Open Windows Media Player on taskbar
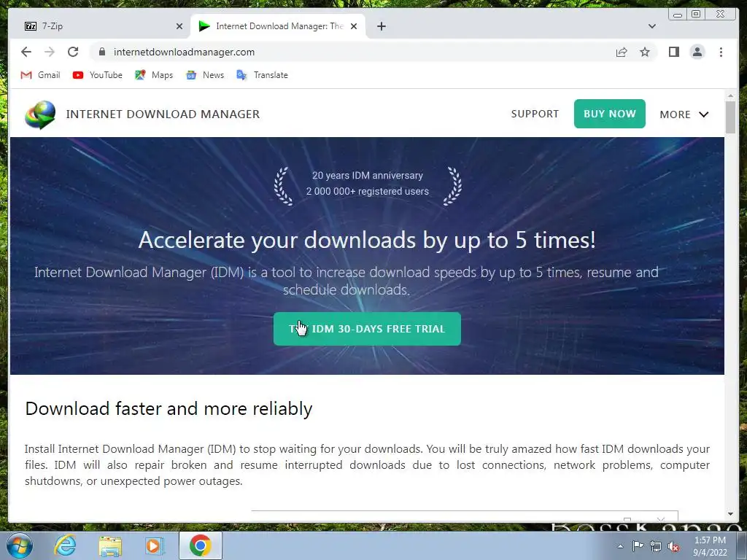This screenshot has width=747, height=560. [154, 545]
